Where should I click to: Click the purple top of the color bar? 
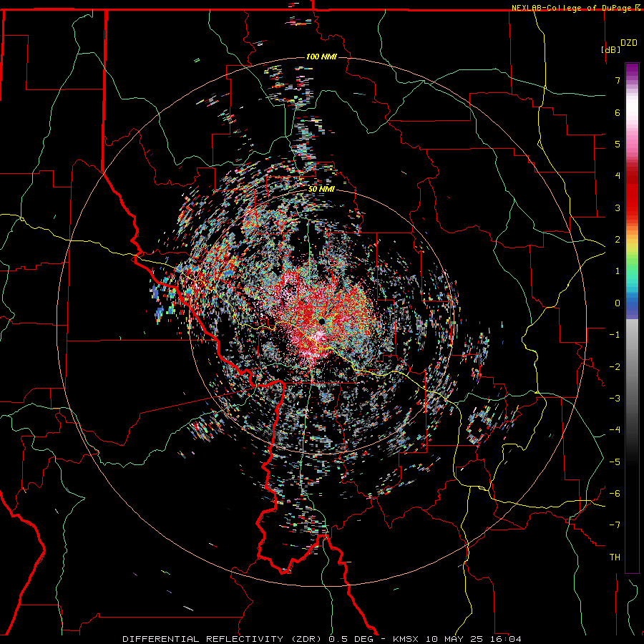pos(632,71)
